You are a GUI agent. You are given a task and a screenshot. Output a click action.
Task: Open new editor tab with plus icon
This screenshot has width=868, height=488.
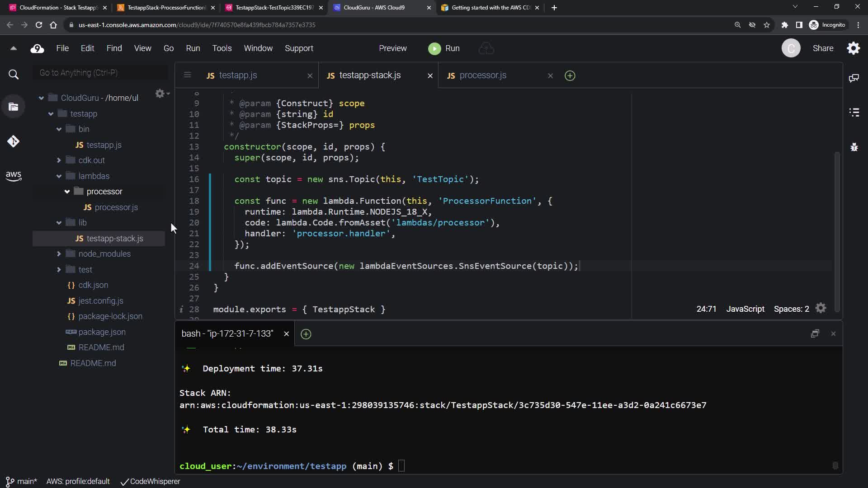point(570,76)
